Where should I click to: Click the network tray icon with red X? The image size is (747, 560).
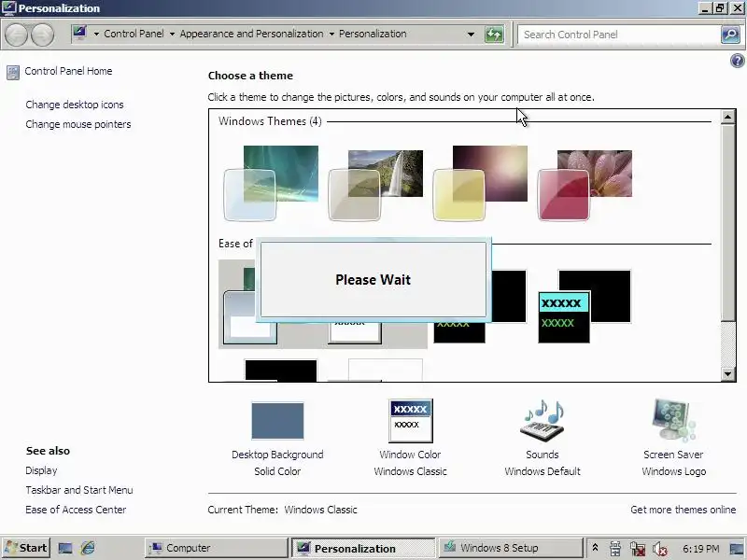click(x=637, y=549)
